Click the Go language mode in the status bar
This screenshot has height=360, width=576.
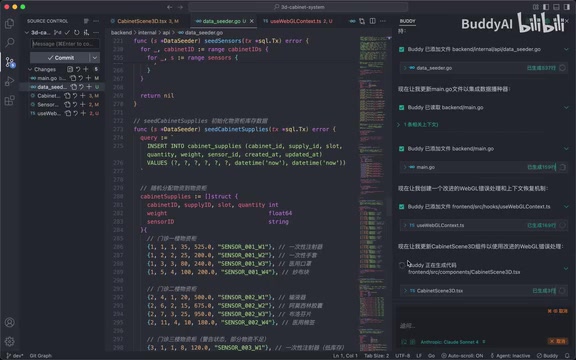[x=431, y=356]
